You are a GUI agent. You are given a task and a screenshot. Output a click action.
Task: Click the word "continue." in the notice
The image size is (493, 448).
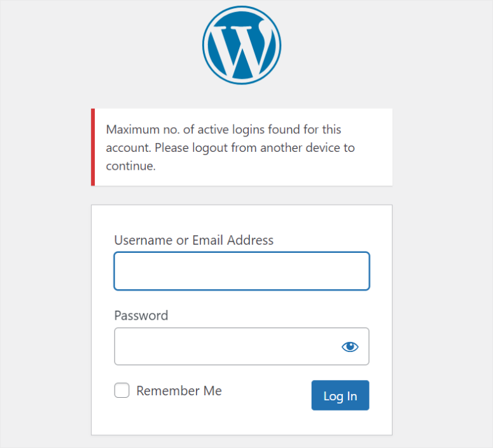pos(130,166)
